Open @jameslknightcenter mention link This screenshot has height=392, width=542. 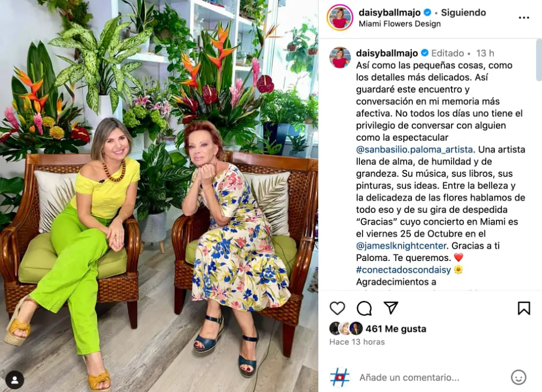(402, 246)
